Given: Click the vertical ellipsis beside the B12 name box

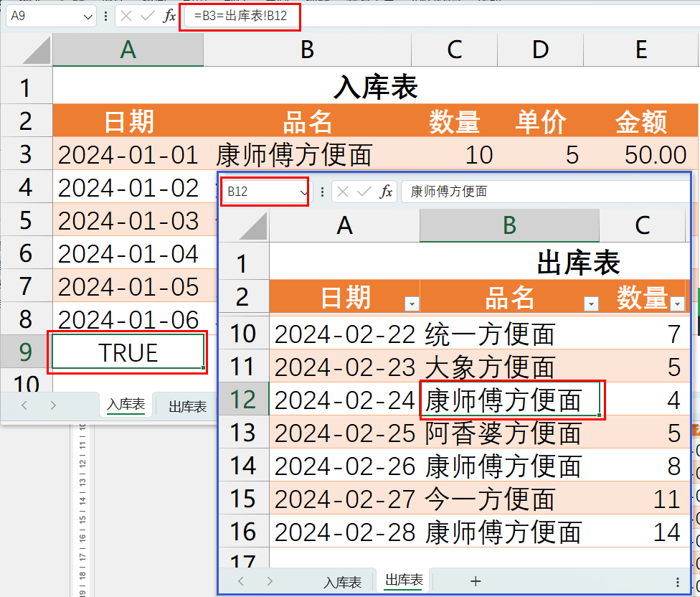Looking at the screenshot, I should click(323, 192).
